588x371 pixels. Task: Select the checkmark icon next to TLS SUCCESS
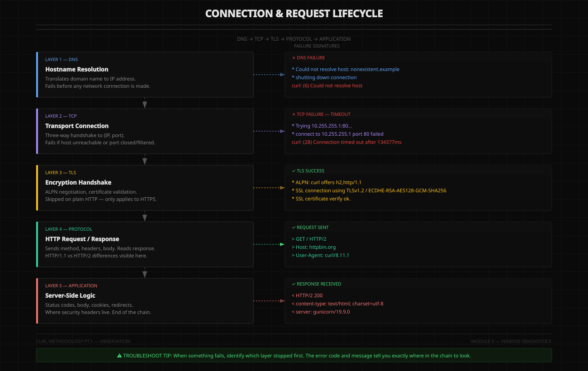click(x=294, y=171)
